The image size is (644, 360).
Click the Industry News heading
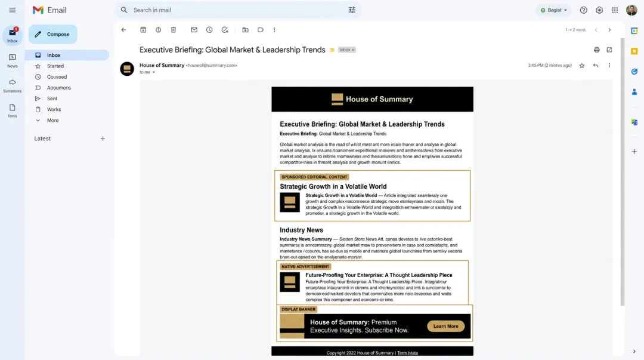click(302, 230)
